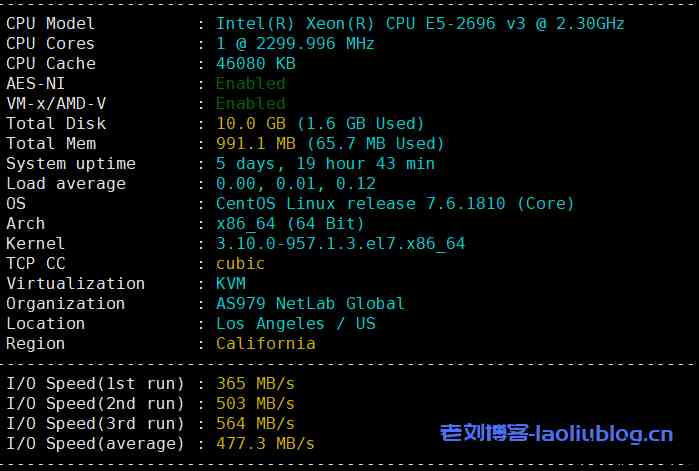Click the Total Mem label
The height and width of the screenshot is (471, 699).
[51, 143]
